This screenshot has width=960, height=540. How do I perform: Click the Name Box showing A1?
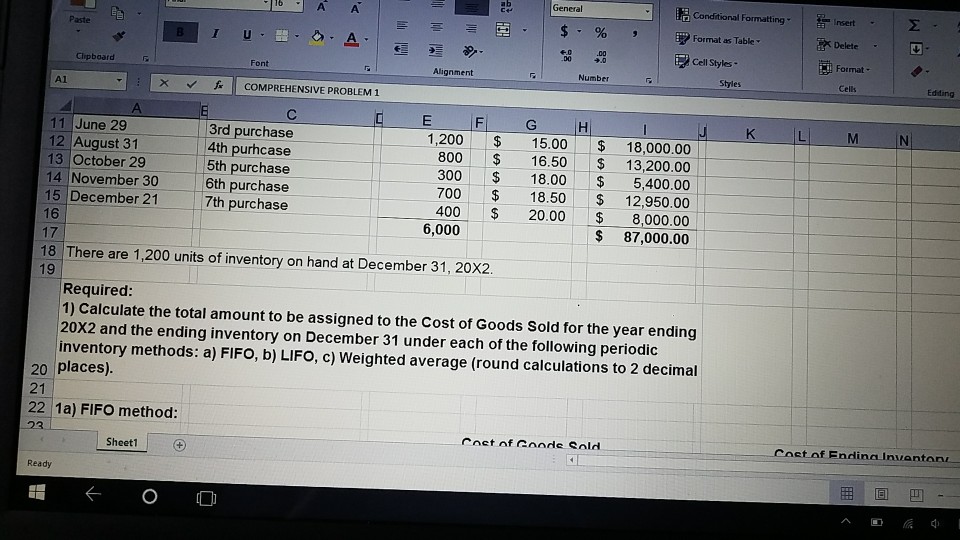click(88, 80)
